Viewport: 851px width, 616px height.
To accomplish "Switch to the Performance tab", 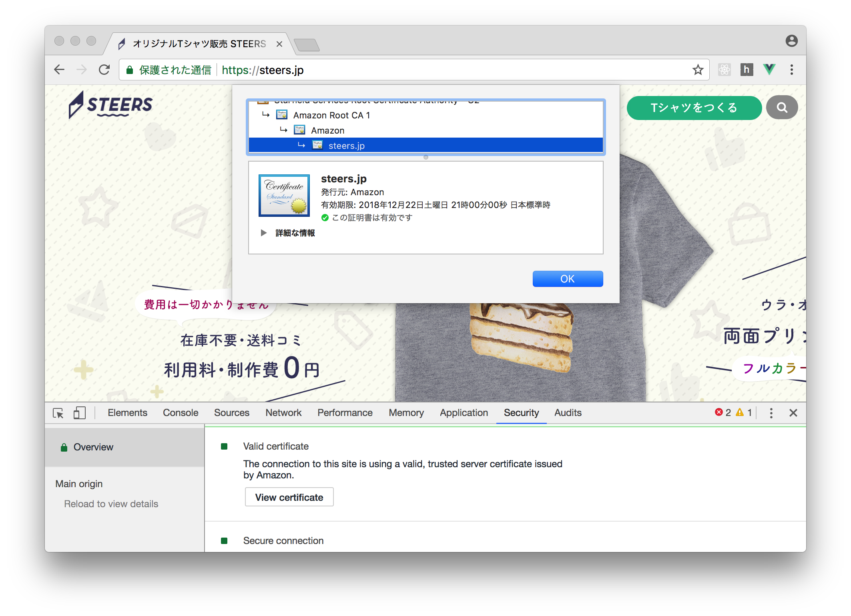I will [x=345, y=413].
